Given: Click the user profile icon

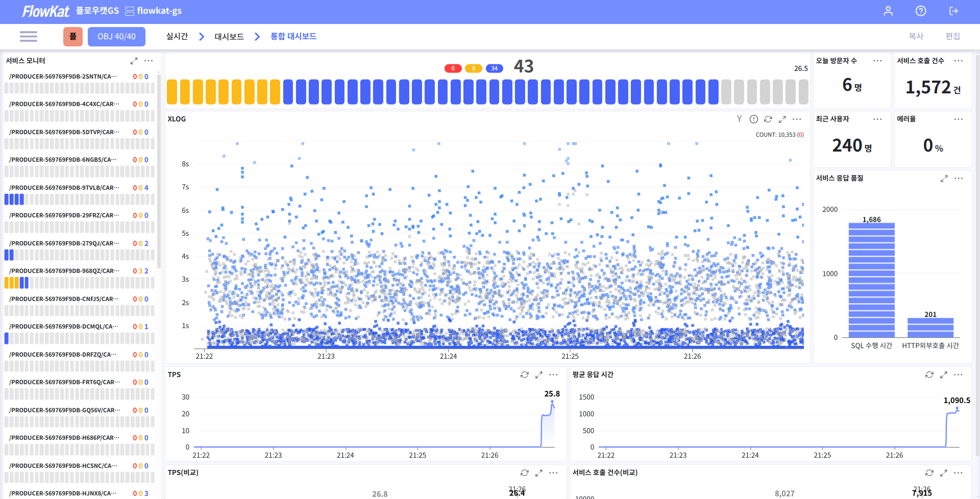Looking at the screenshot, I should [x=888, y=11].
